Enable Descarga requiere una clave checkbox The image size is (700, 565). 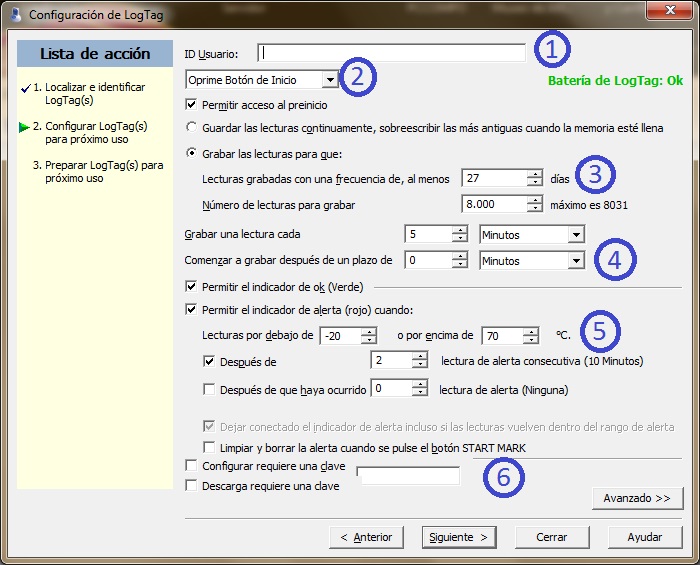pos(191,485)
